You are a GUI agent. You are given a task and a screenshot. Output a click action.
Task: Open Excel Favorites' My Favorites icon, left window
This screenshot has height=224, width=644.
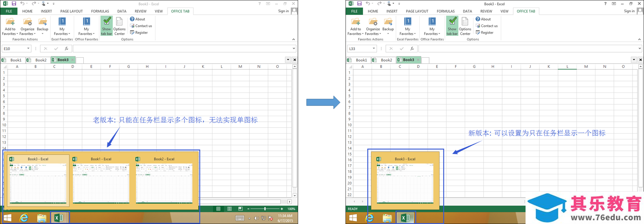click(x=62, y=22)
